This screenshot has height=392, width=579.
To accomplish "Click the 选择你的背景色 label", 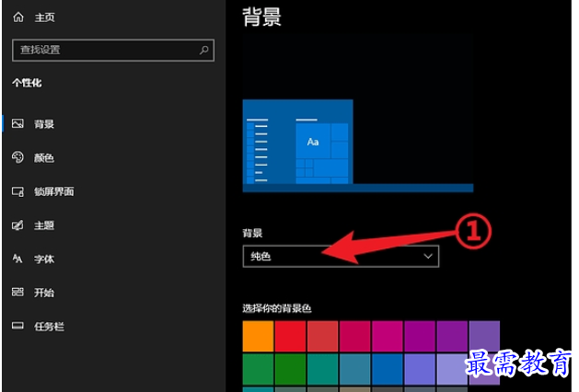I will point(276,308).
